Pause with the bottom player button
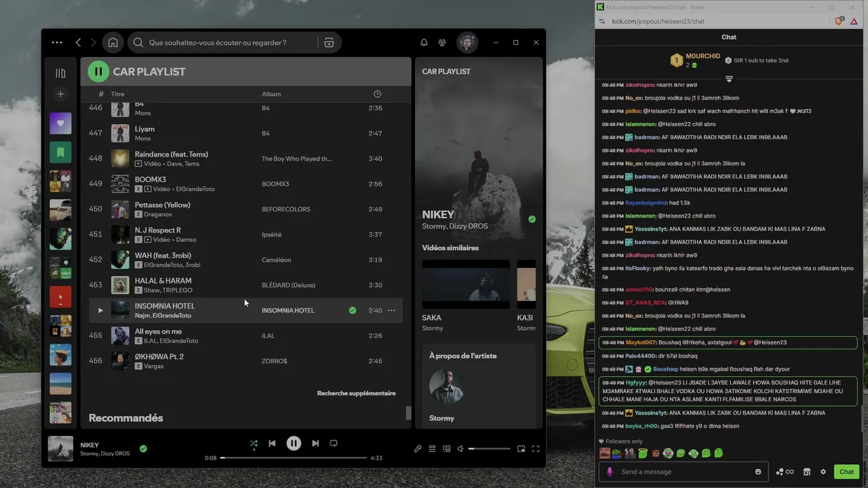This screenshot has height=488, width=868. point(294,443)
